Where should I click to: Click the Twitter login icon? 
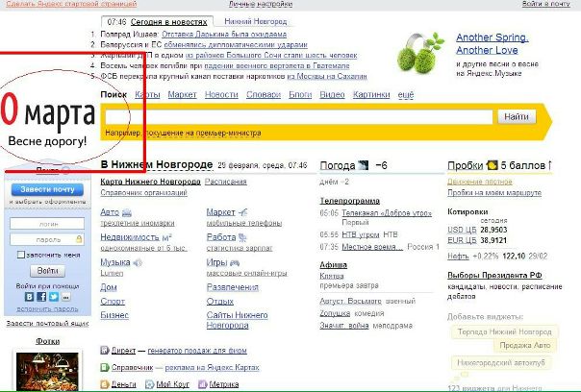(54, 297)
